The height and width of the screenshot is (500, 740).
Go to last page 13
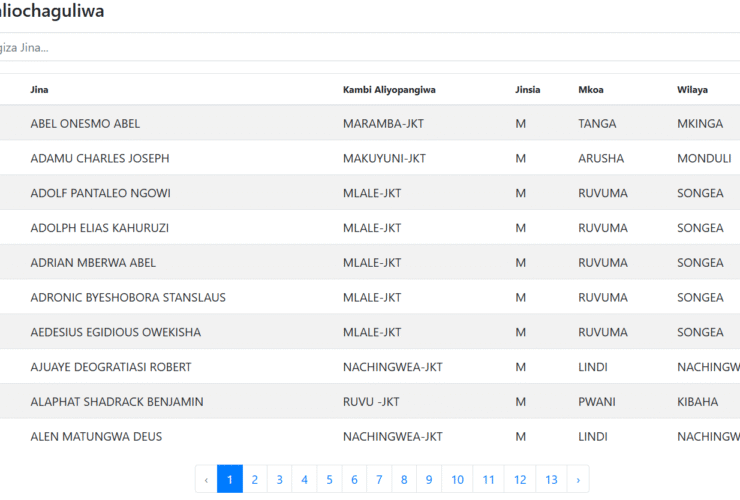tap(551, 480)
